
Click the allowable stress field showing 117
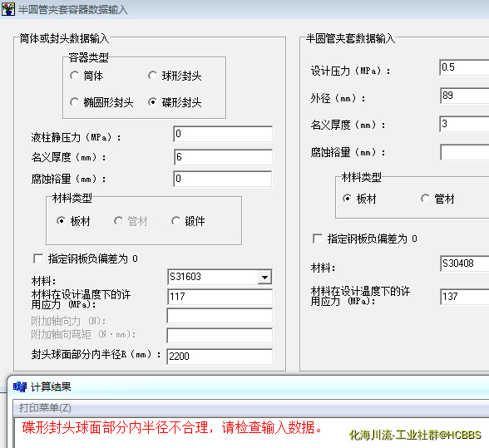220,297
